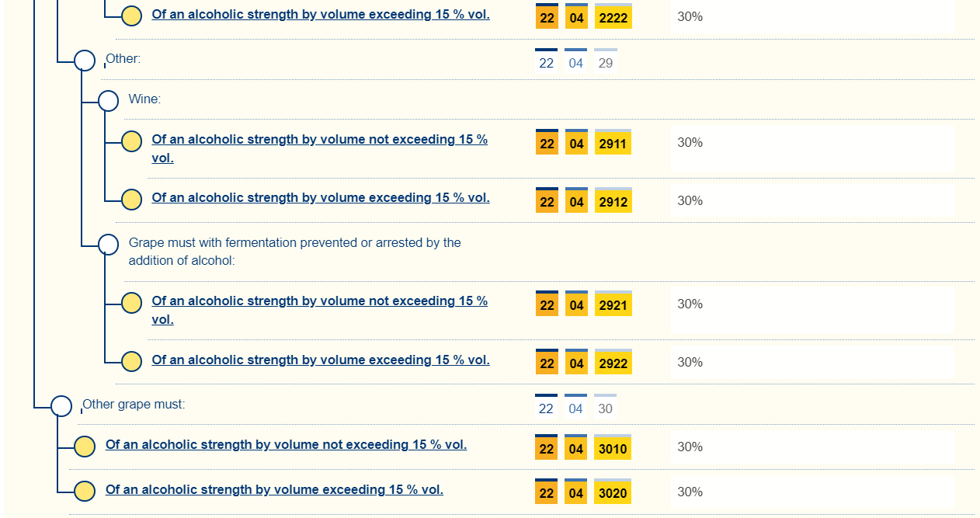Click the 2922 commodity code badge
The image size is (980, 518).
[613, 363]
